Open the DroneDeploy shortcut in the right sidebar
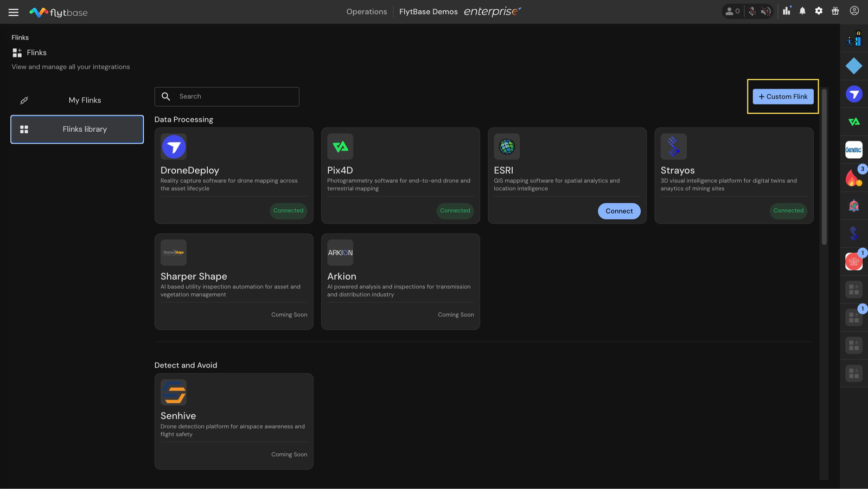Screen dimensions: 868x489 (x=854, y=94)
